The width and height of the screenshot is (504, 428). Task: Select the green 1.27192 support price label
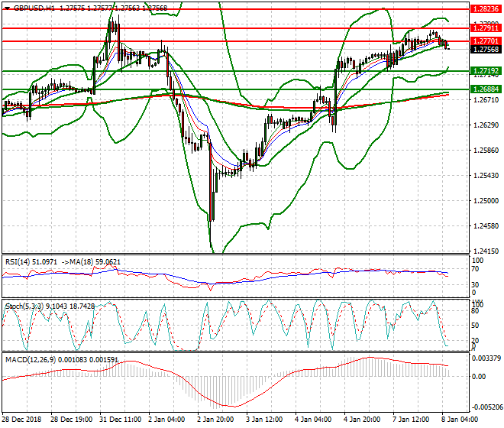(x=486, y=71)
